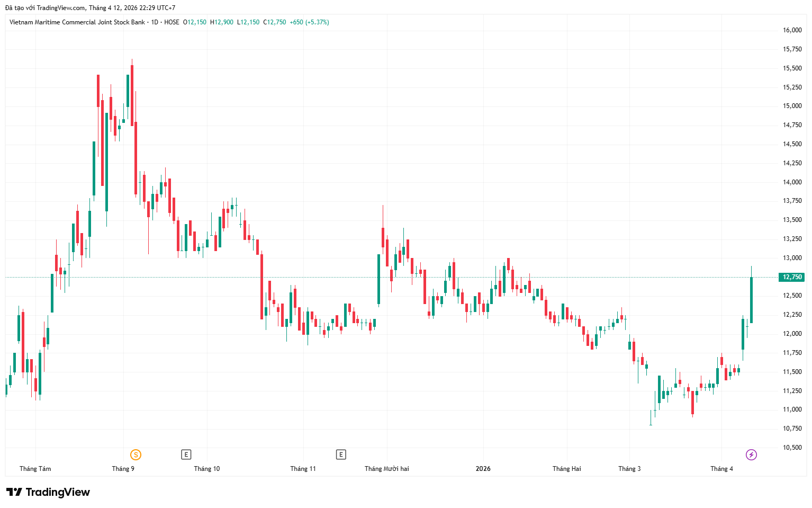Select the 'Tháng 9' time axis label
The width and height of the screenshot is (812, 508).
coord(123,469)
